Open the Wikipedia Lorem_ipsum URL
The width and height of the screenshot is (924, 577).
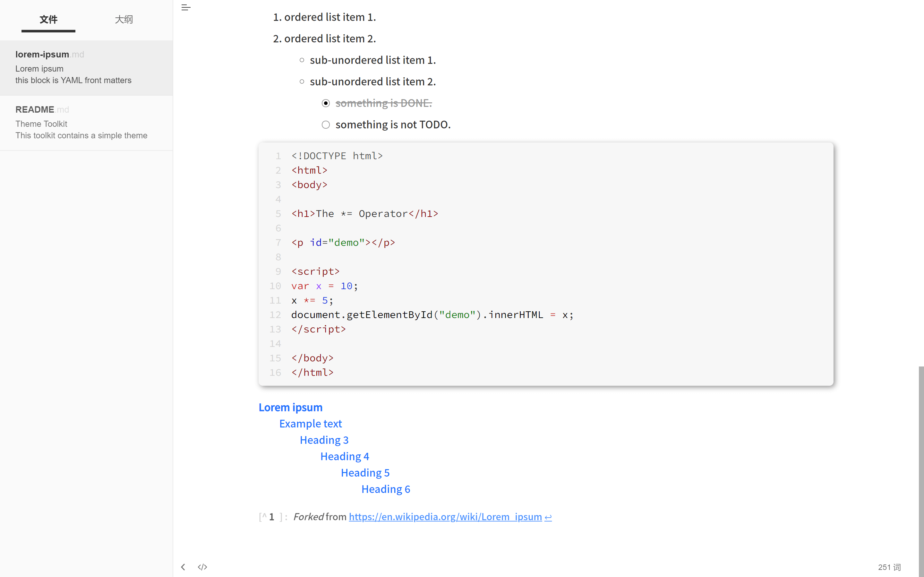[445, 517]
